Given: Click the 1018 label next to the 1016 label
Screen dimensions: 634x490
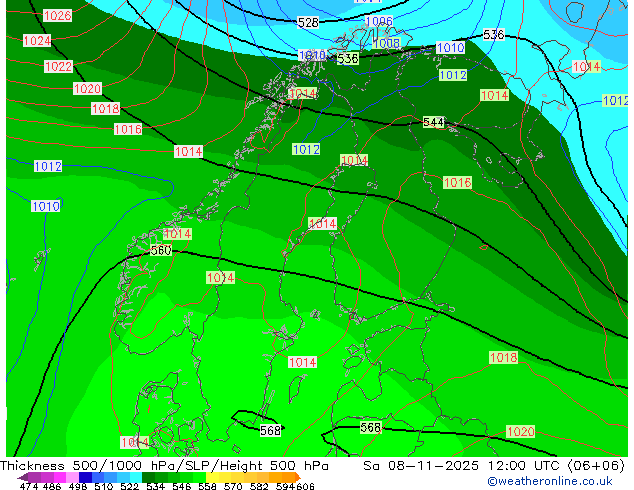Looking at the screenshot, I should coord(106,108).
